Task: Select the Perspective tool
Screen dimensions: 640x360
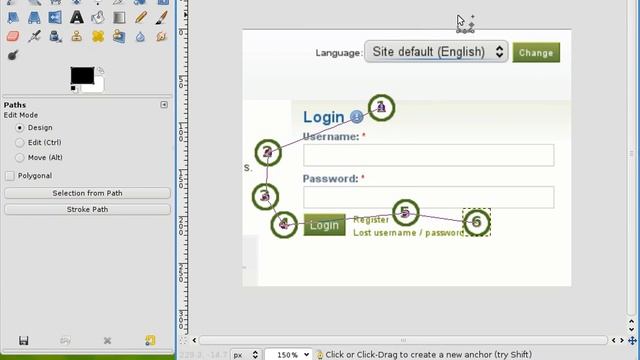Action: [34, 18]
